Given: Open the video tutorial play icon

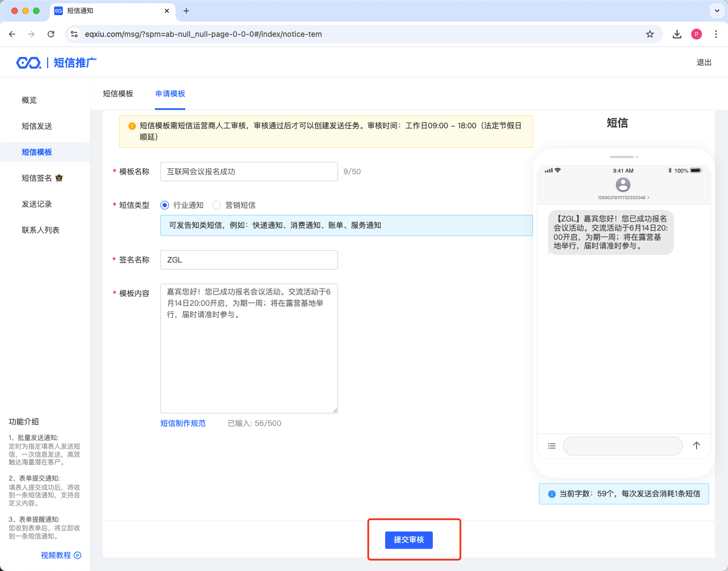Looking at the screenshot, I should pyautogui.click(x=77, y=555).
